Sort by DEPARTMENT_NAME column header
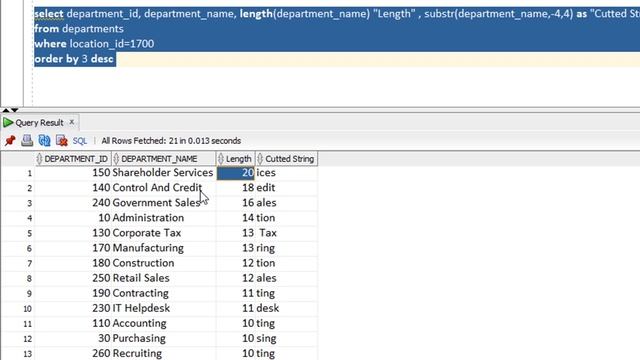The image size is (640, 360). (x=164, y=159)
